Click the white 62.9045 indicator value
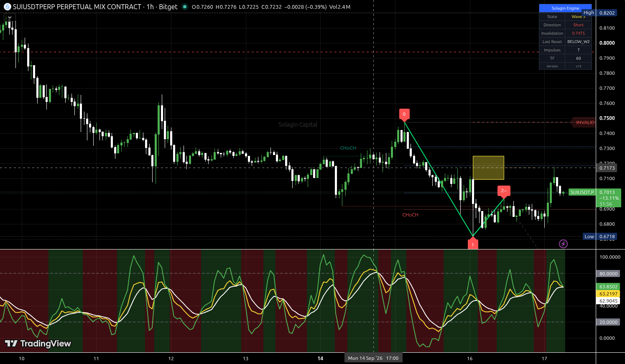625x364 pixels. click(x=608, y=301)
